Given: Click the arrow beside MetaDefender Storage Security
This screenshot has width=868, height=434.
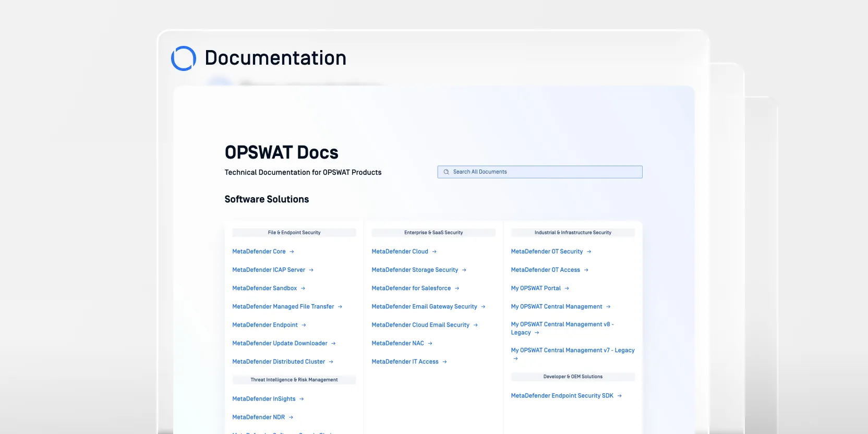Looking at the screenshot, I should coord(464,270).
